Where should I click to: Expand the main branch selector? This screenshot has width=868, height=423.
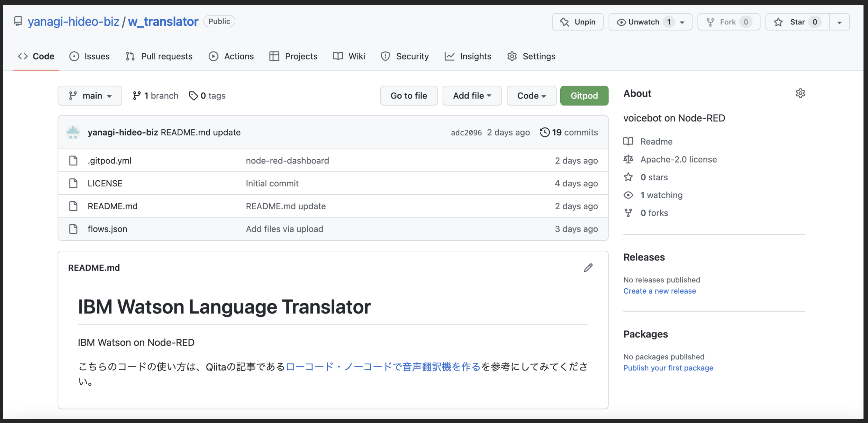pyautogui.click(x=90, y=96)
